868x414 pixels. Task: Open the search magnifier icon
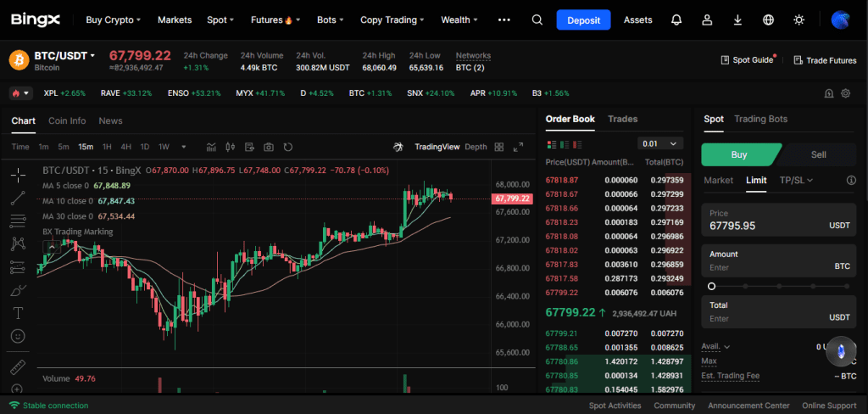pos(537,20)
